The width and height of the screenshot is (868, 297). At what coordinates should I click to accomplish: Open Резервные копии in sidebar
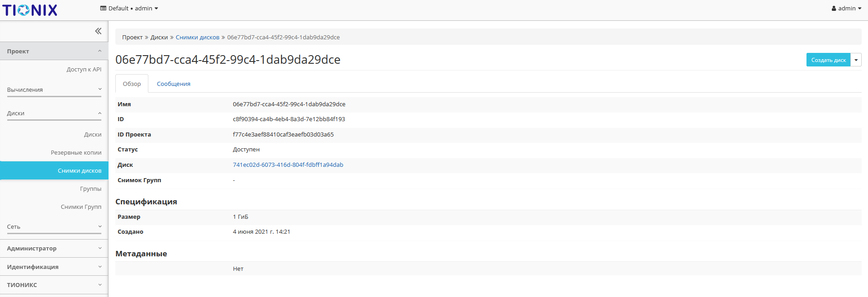tap(76, 153)
